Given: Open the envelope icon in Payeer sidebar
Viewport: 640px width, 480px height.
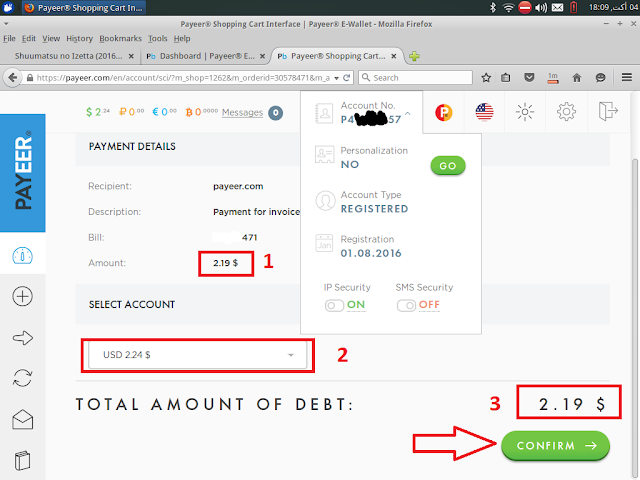Looking at the screenshot, I should [22, 420].
